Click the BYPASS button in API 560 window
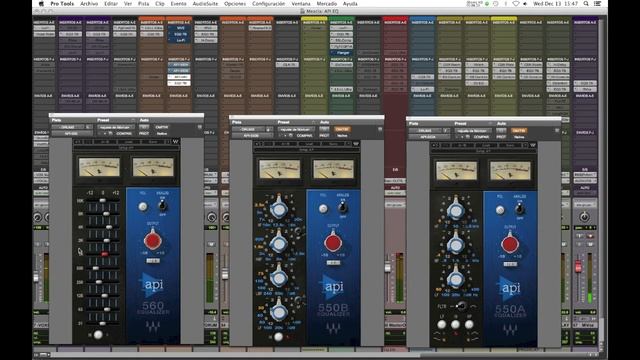Screen dimensions: 640x360 (x=162, y=127)
